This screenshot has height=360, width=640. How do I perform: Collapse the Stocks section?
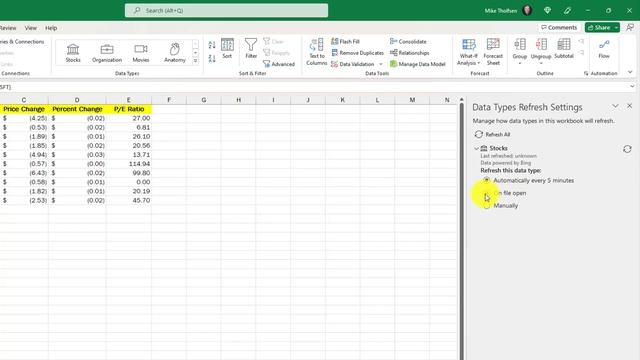(x=476, y=149)
